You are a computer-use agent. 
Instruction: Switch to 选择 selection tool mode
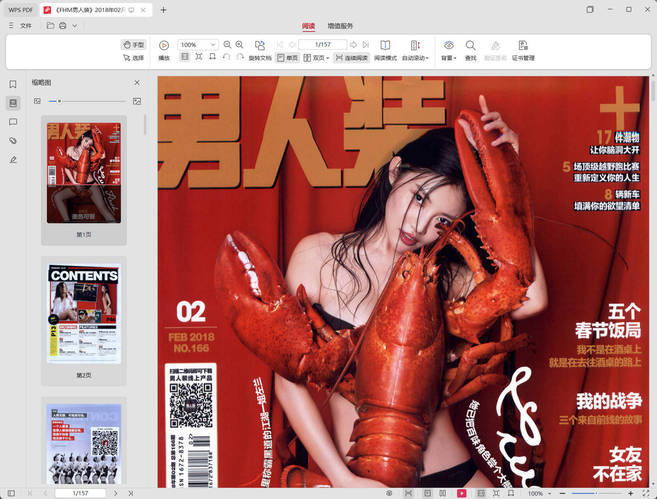pyautogui.click(x=133, y=58)
